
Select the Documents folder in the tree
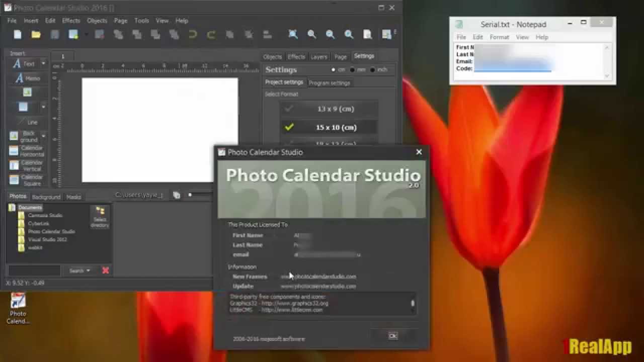tap(30, 207)
